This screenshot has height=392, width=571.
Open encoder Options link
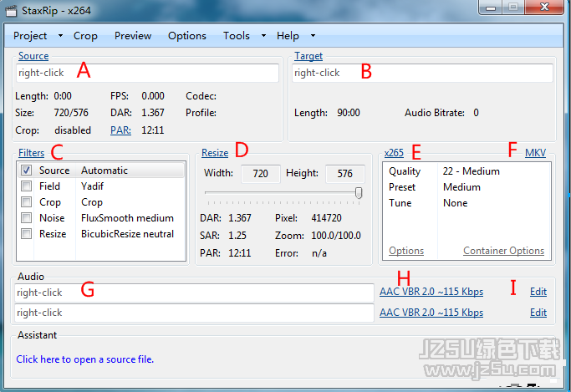[x=406, y=251]
